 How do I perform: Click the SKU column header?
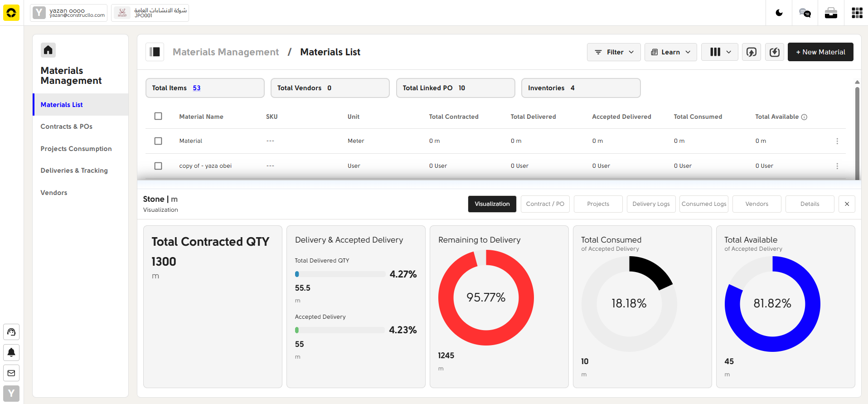[x=272, y=117]
